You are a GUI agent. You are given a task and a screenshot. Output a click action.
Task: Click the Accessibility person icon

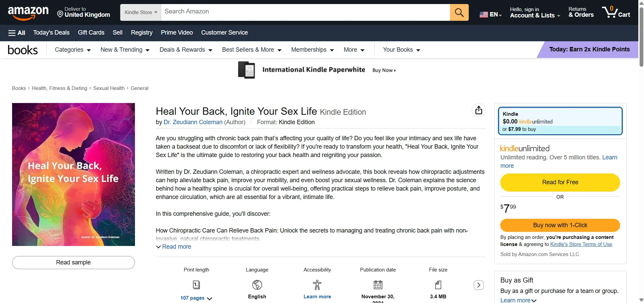pos(317,285)
